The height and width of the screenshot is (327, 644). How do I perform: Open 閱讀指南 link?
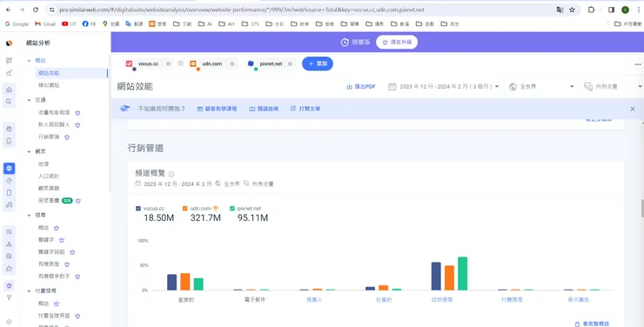pyautogui.click(x=264, y=109)
